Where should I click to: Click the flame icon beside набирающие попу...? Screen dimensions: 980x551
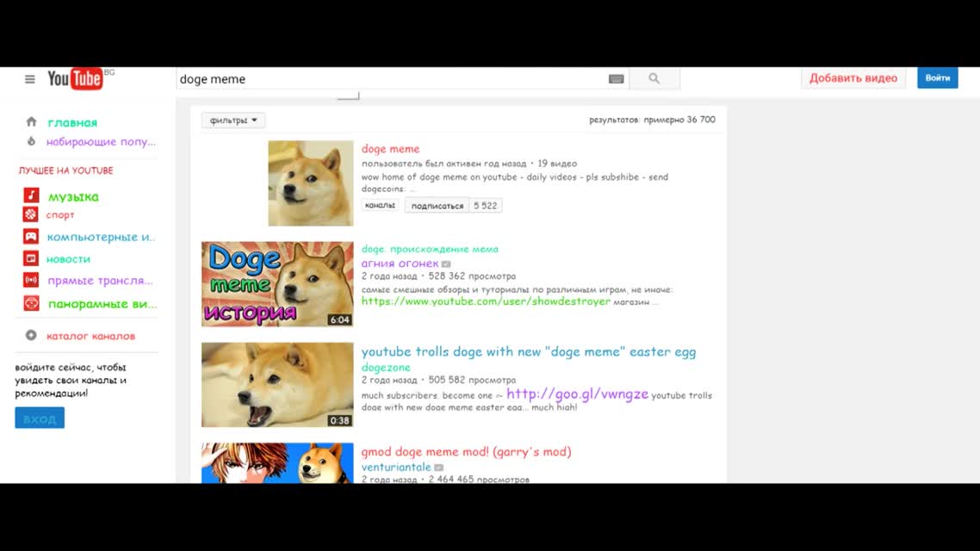[31, 141]
